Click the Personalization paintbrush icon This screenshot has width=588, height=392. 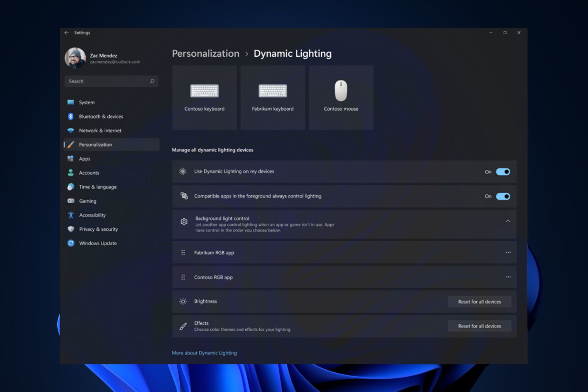point(71,145)
